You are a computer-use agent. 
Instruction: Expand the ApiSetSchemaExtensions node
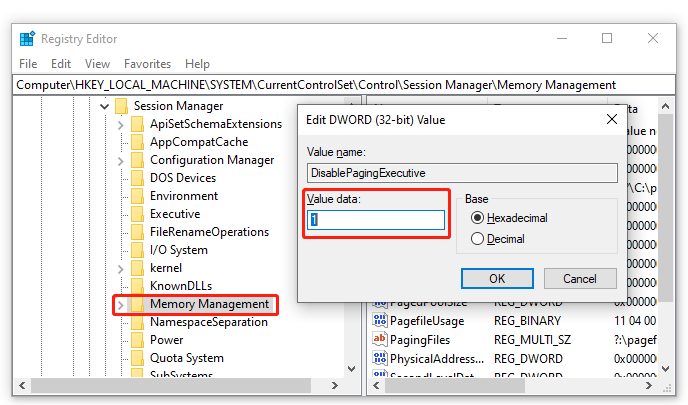pos(121,125)
